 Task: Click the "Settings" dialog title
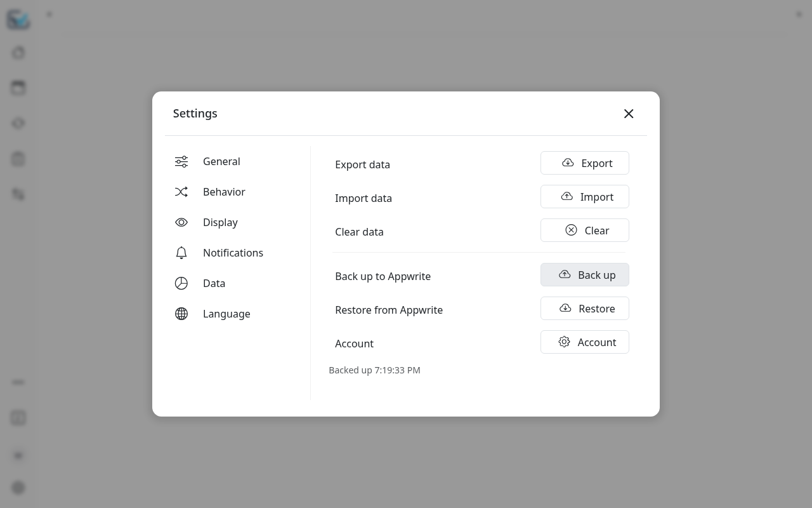tap(195, 114)
